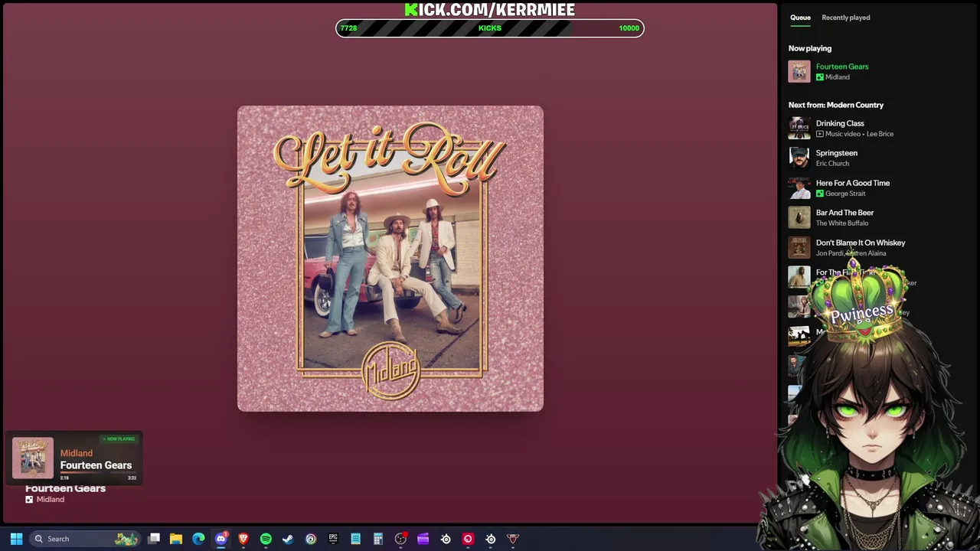Click The White Buffalo artist link
980x551 pixels.
click(x=842, y=223)
